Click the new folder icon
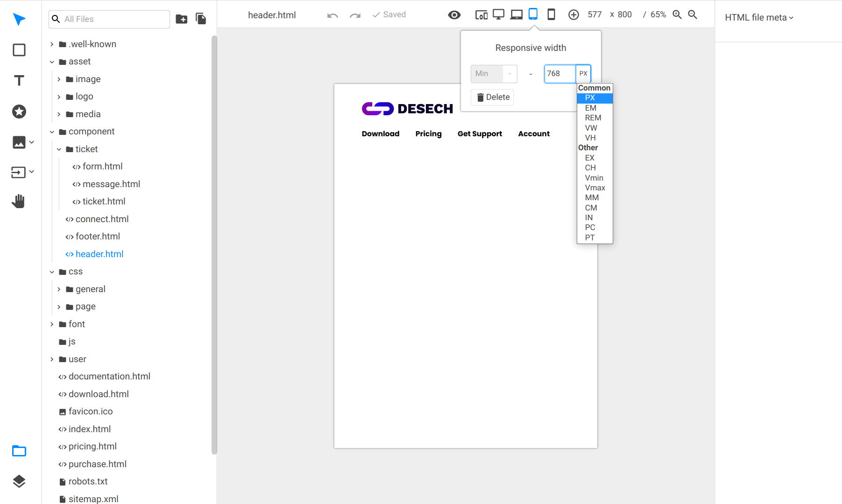This screenshot has height=504, width=842. [x=182, y=19]
